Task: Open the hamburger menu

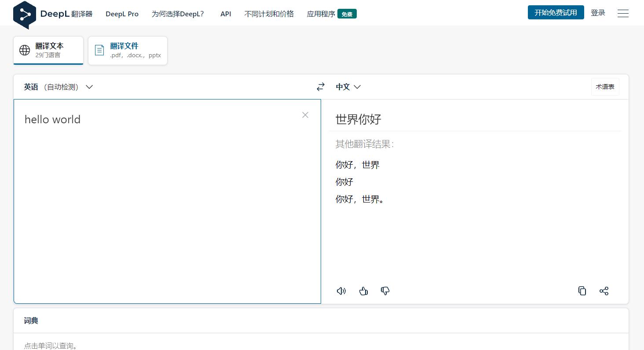Action: (623, 13)
